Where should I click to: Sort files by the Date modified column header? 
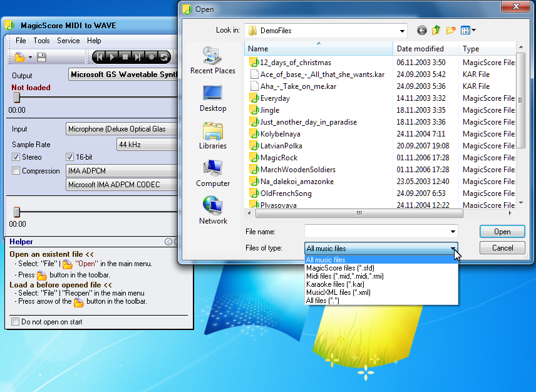point(426,48)
